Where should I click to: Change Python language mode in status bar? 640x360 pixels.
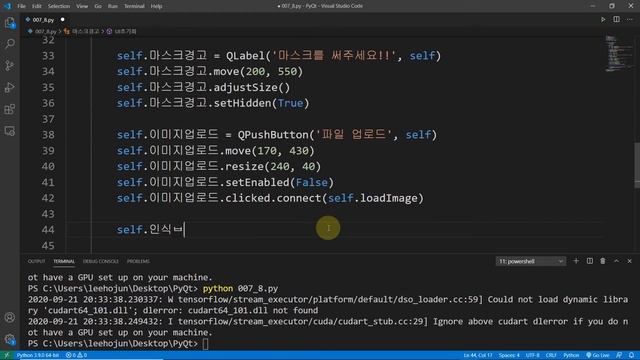(x=571, y=355)
